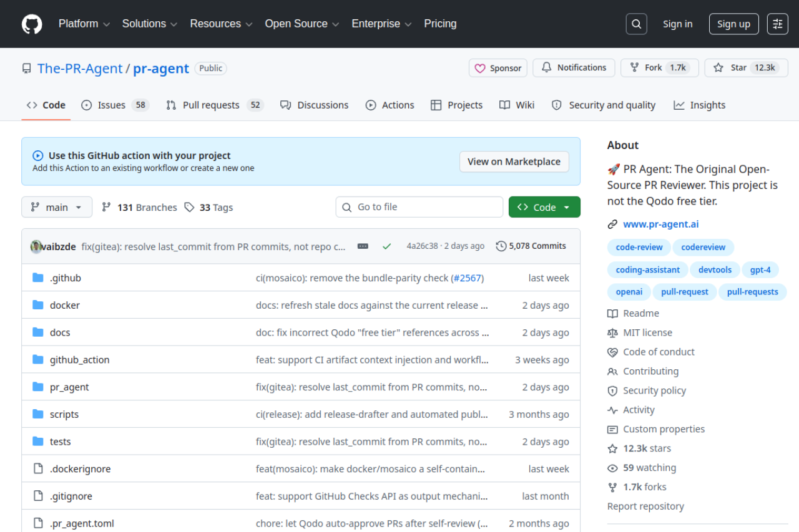Open the tests folder name

[x=61, y=442]
